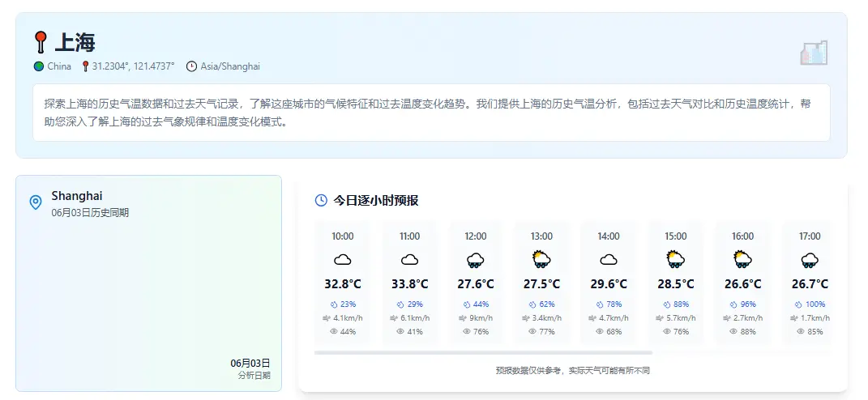Click the China country label
This screenshot has height=400, width=868.
pyautogui.click(x=59, y=66)
